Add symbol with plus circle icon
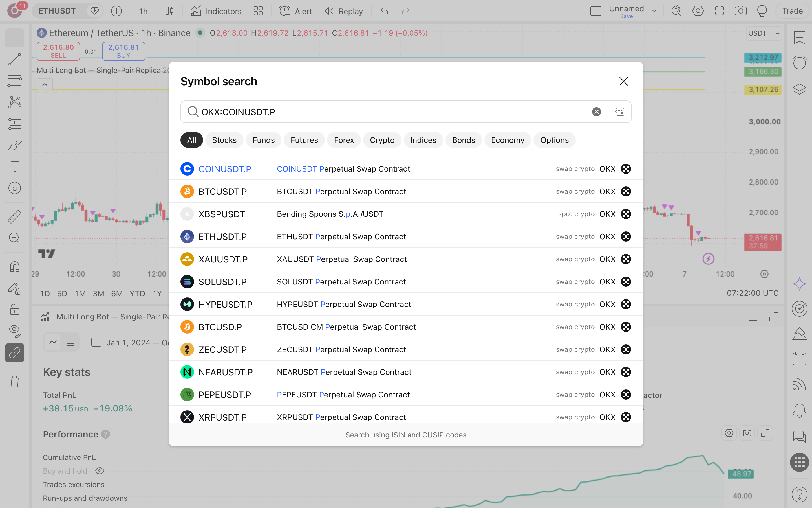This screenshot has width=812, height=508. coord(116,11)
